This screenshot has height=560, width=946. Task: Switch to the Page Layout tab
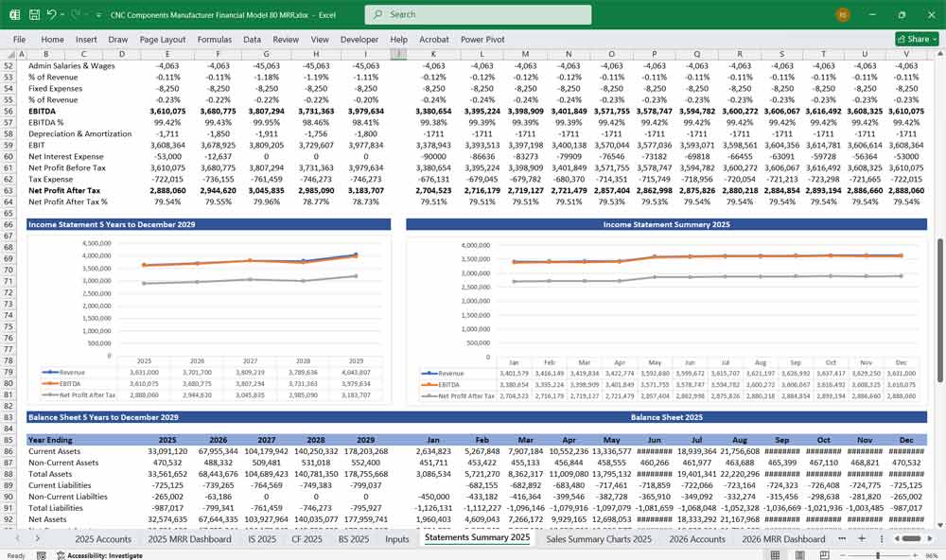point(163,39)
